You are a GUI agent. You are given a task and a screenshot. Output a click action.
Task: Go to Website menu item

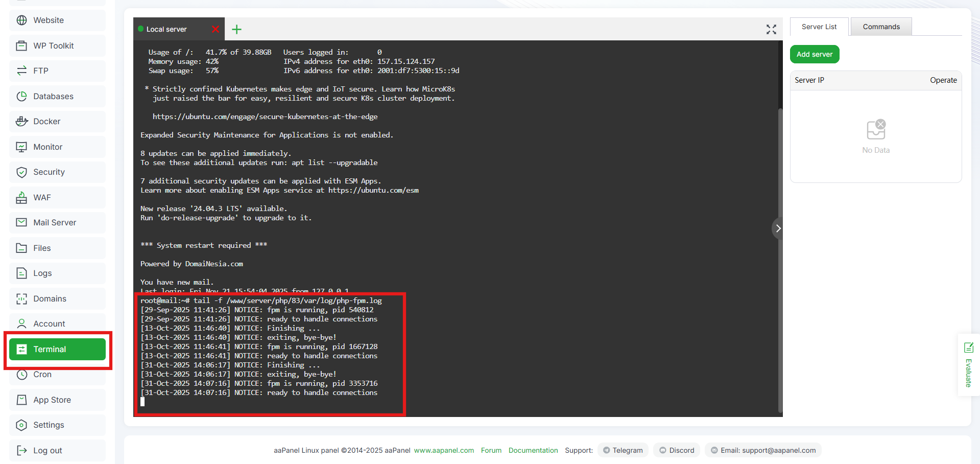pyautogui.click(x=57, y=20)
